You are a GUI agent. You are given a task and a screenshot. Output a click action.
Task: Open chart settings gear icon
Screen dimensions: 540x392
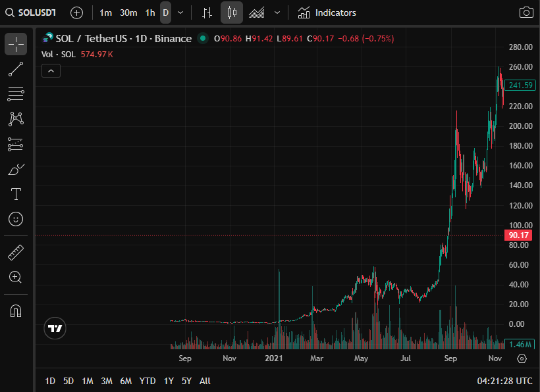click(522, 358)
